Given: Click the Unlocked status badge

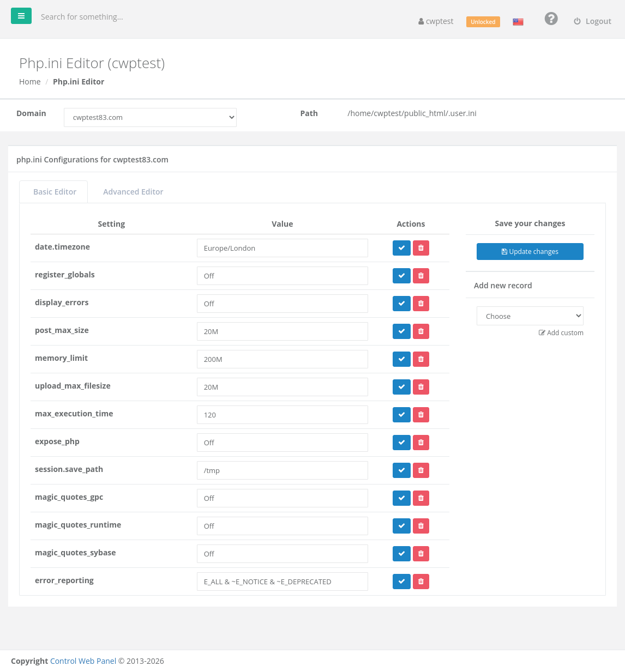Looking at the screenshot, I should [x=483, y=22].
